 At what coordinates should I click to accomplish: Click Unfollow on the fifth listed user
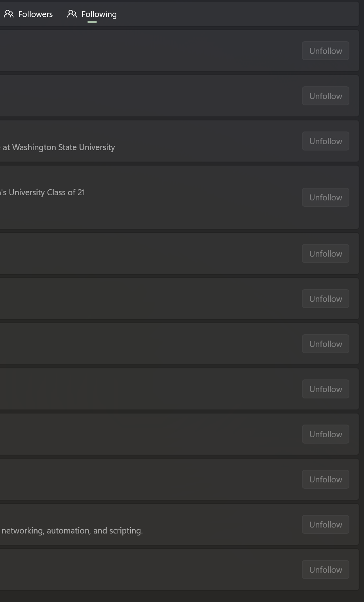325,253
